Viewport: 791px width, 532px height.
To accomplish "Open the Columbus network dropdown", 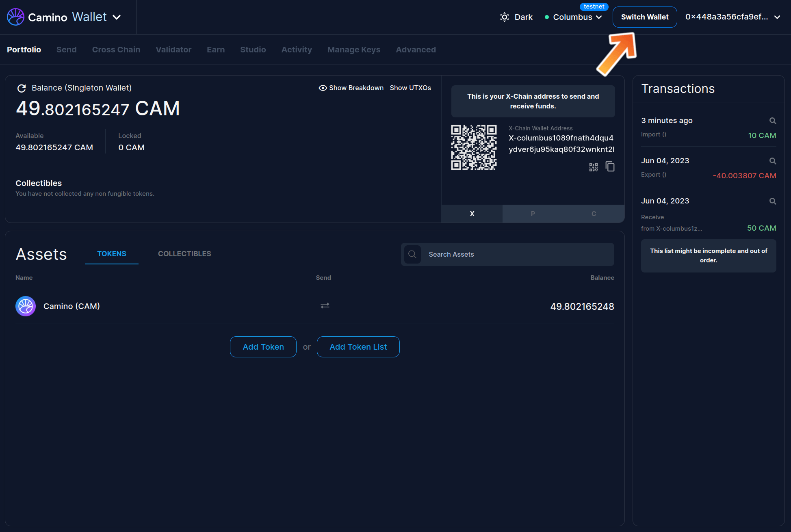I will tap(573, 17).
